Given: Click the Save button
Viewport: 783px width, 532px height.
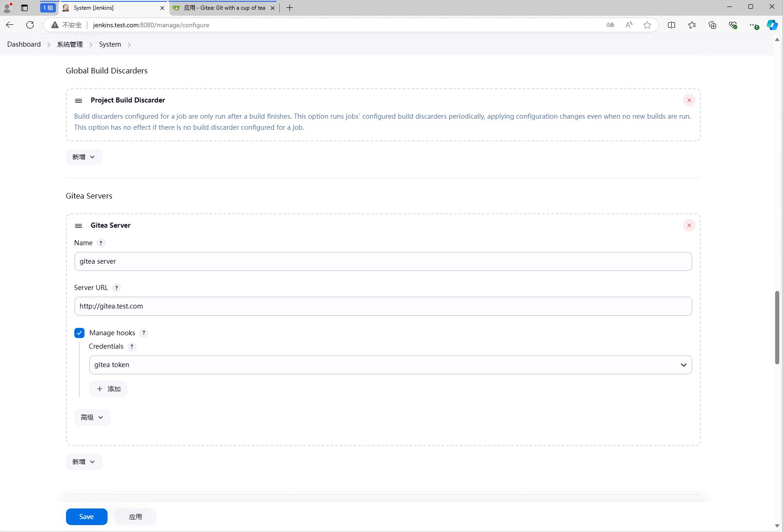Looking at the screenshot, I should coord(87,517).
